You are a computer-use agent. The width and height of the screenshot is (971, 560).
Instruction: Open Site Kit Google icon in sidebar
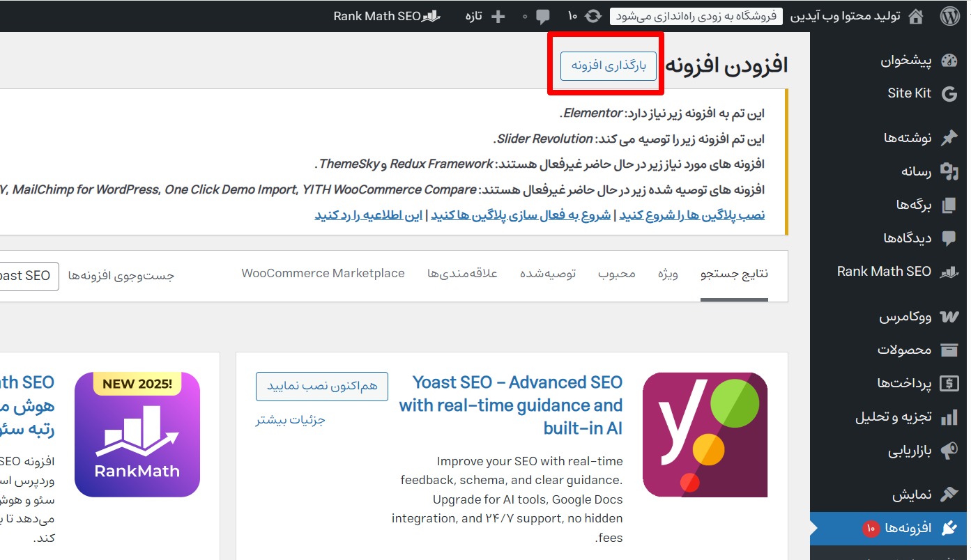(949, 94)
